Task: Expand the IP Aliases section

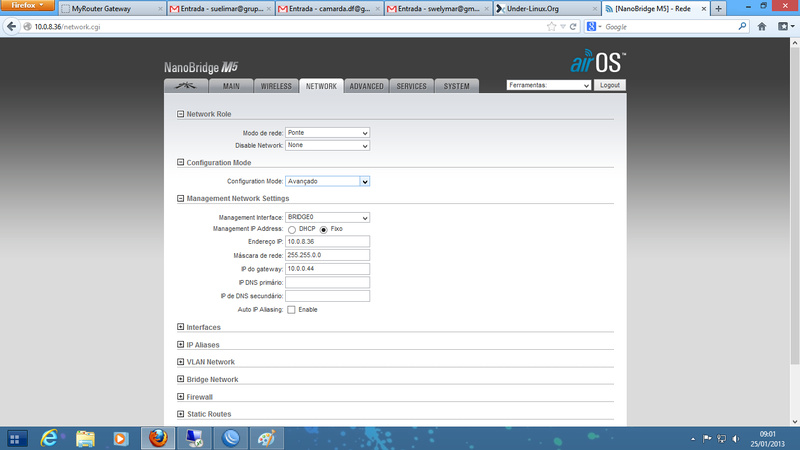Action: click(x=180, y=344)
